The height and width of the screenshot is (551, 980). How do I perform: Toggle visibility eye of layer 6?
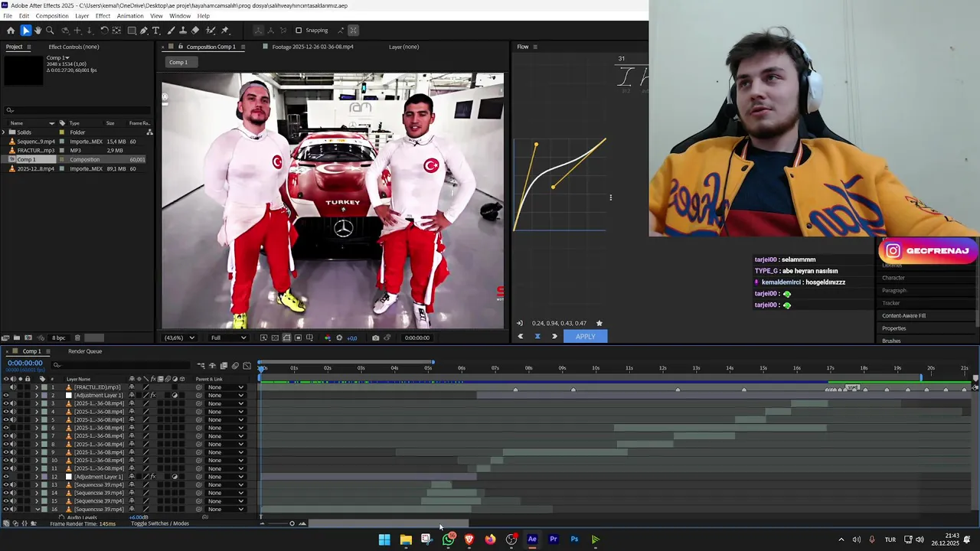pos(6,428)
